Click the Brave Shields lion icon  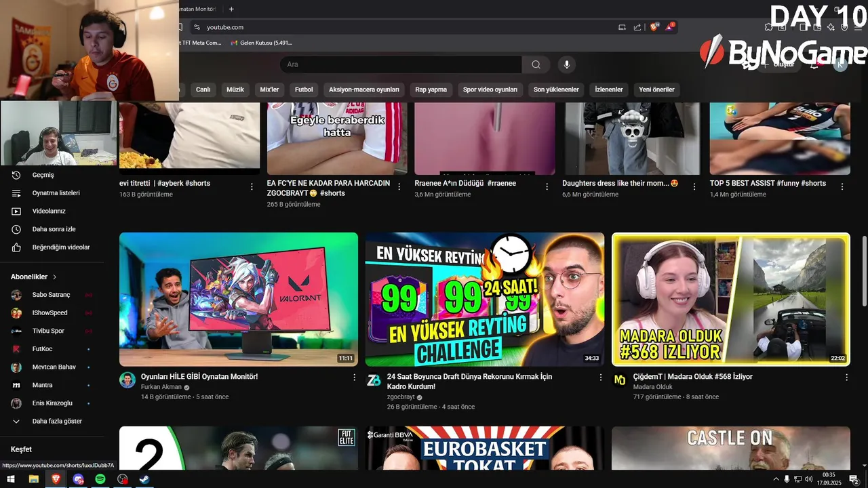[x=654, y=27]
